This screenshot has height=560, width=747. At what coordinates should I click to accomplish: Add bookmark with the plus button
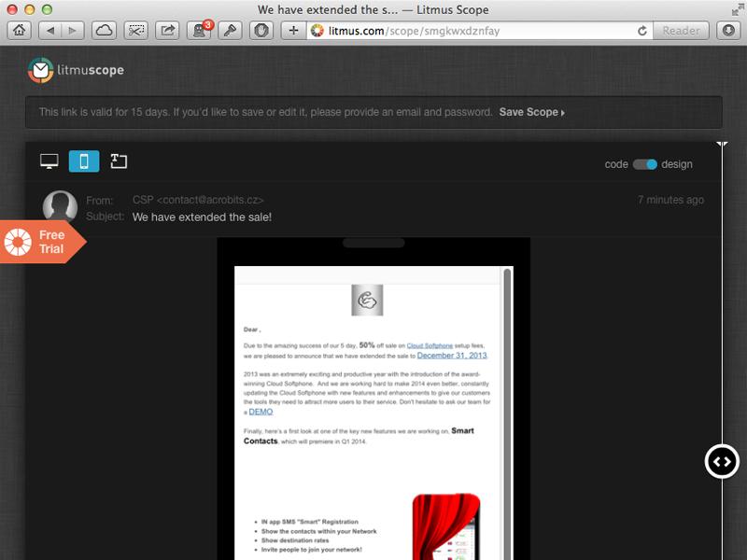tap(293, 31)
